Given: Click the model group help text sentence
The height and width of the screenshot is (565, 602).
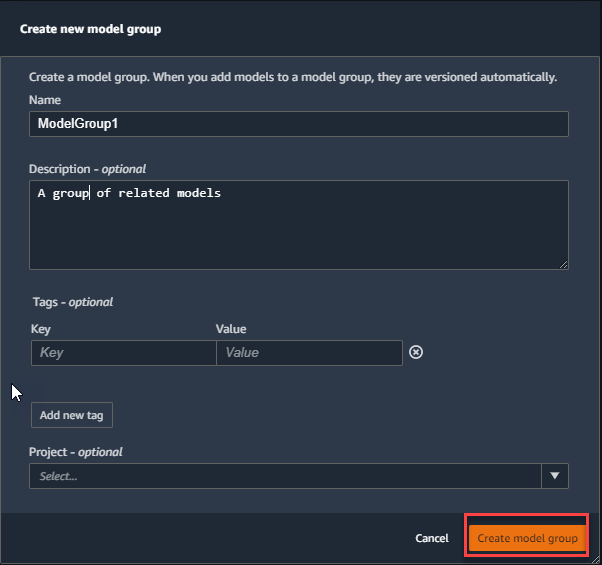Looking at the screenshot, I should [293, 77].
